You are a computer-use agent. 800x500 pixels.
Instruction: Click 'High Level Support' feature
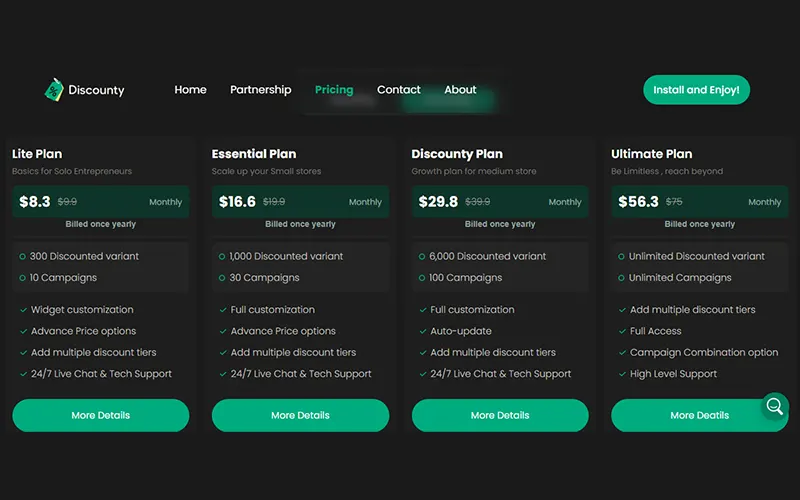(x=673, y=374)
